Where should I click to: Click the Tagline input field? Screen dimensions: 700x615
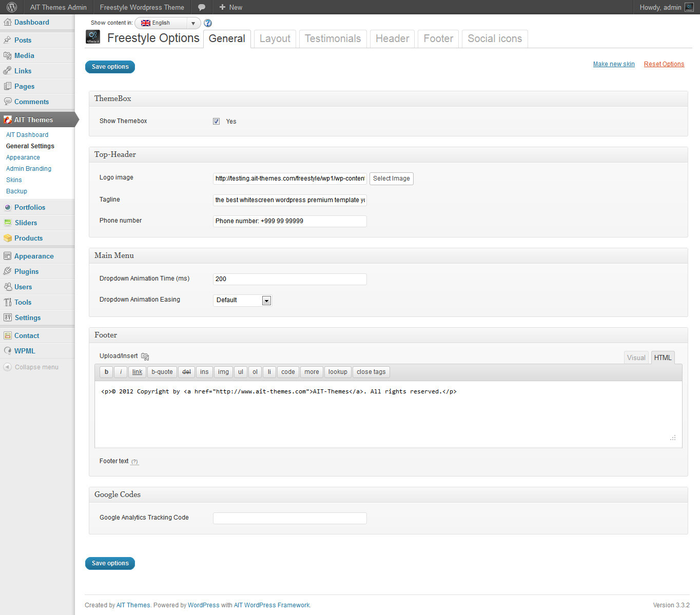coord(290,200)
